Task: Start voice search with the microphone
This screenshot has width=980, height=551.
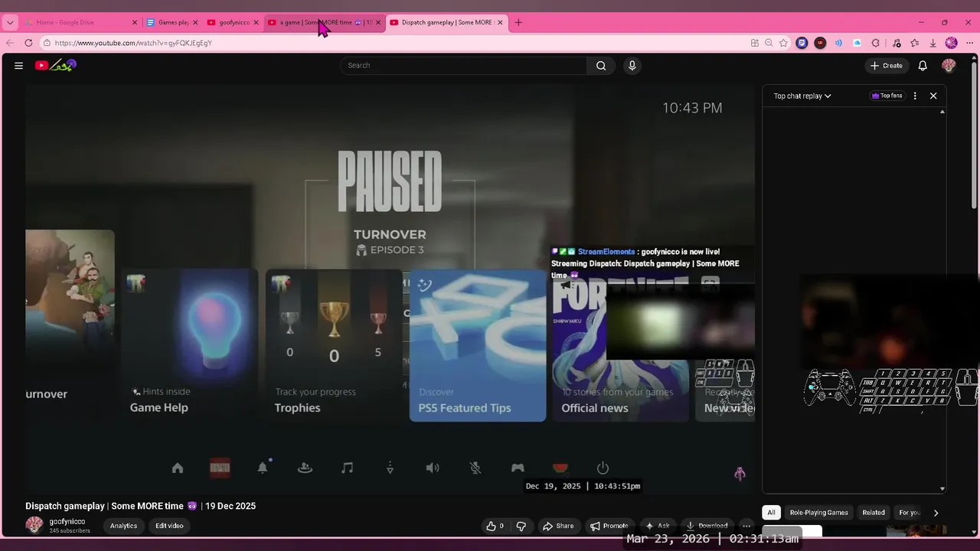Action: click(632, 66)
